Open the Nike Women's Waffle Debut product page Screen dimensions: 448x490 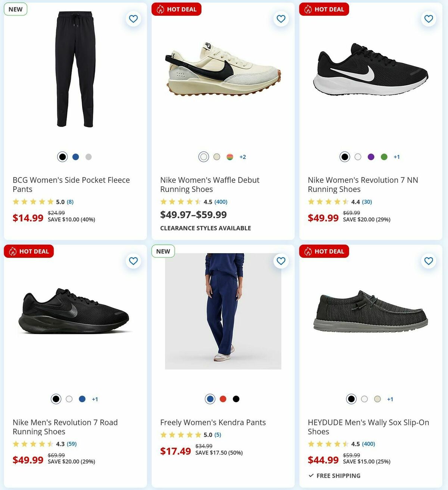209,184
